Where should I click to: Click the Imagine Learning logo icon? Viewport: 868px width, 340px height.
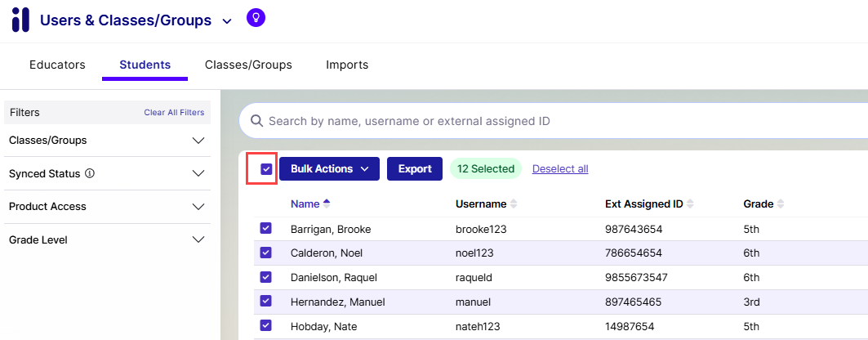20,20
